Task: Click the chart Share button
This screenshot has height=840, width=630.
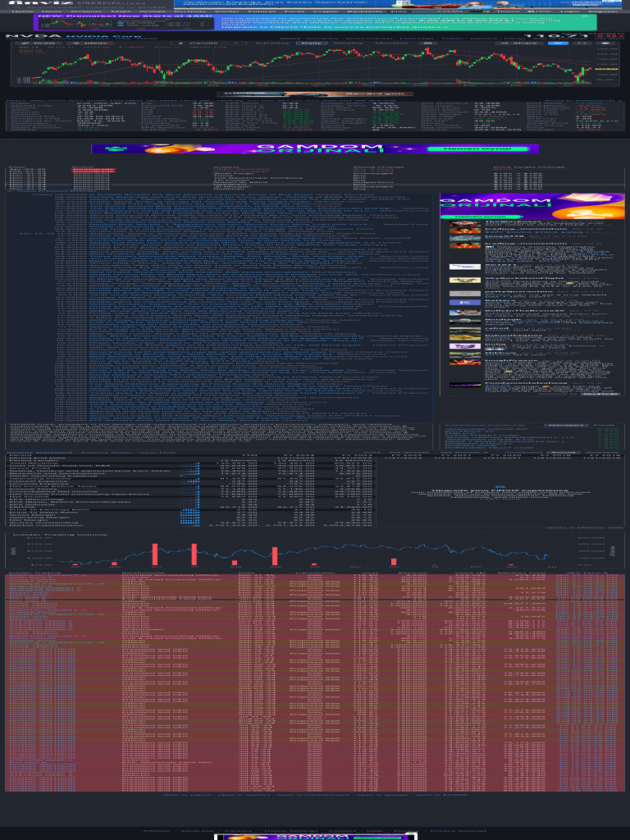Action: (x=518, y=43)
